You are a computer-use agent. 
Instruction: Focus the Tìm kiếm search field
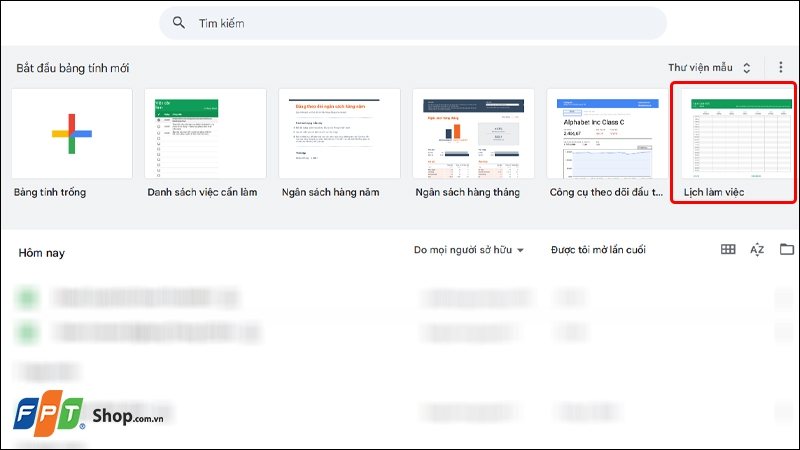click(413, 23)
